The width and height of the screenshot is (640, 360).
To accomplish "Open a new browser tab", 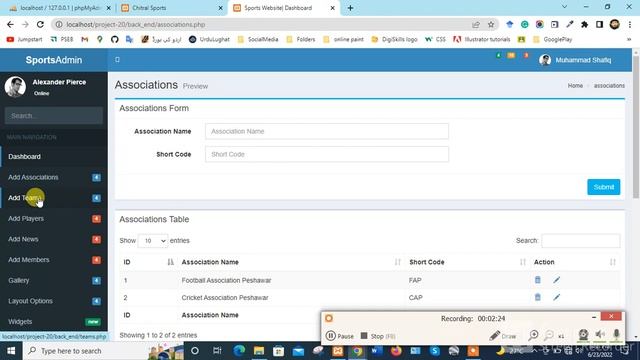I will click(350, 8).
